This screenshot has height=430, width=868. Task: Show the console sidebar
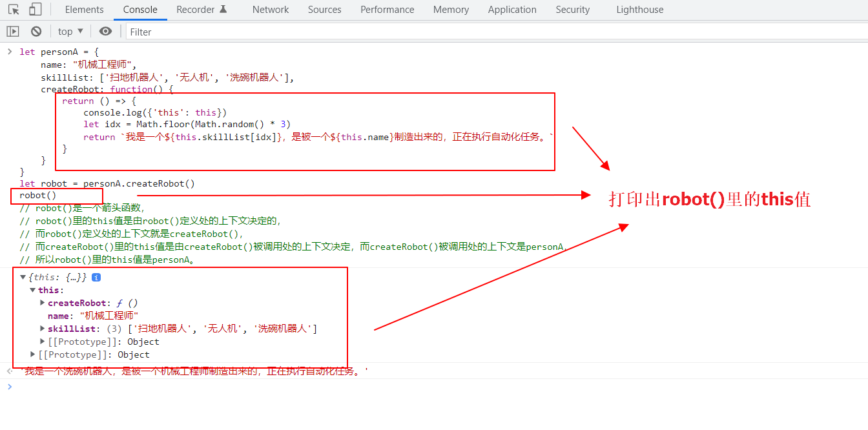(12, 30)
